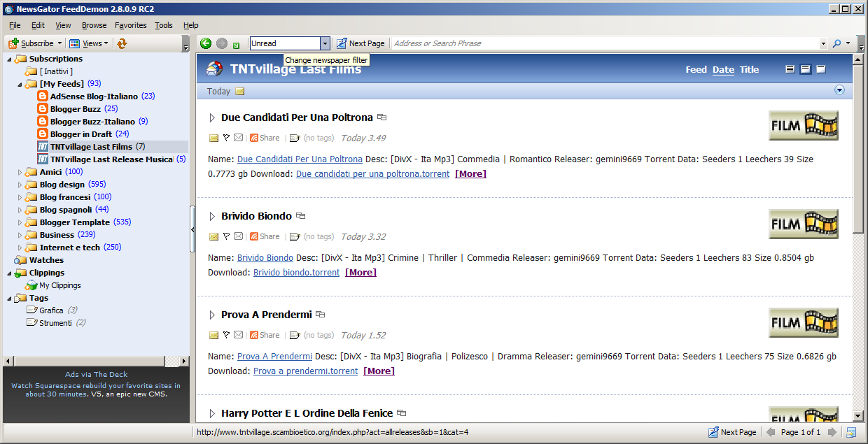Expand the Business folder

point(20,235)
